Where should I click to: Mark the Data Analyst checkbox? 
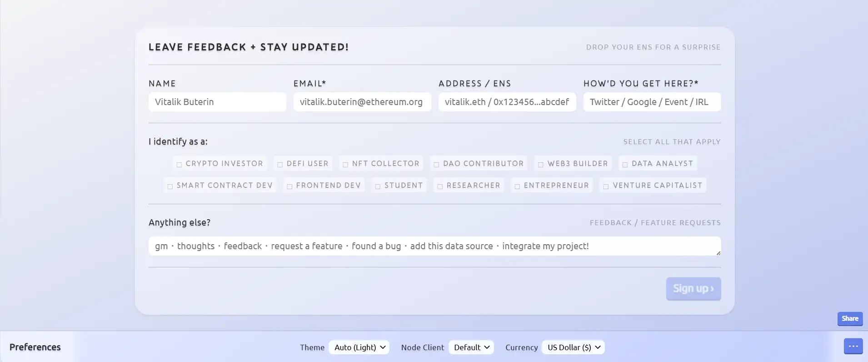pyautogui.click(x=625, y=165)
